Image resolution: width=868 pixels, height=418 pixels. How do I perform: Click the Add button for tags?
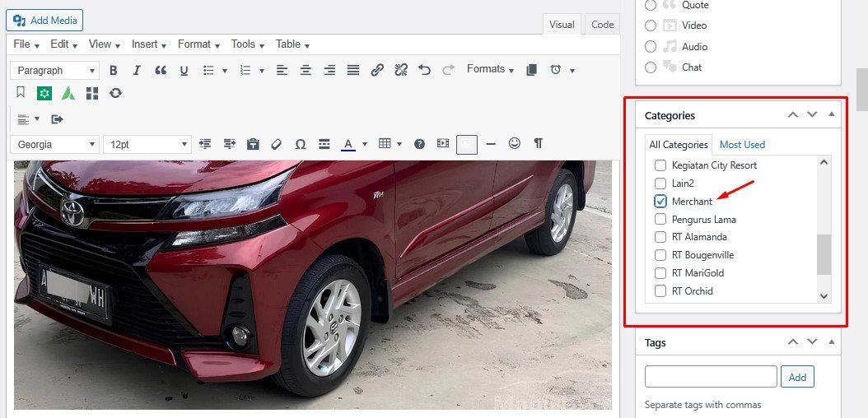(x=797, y=377)
